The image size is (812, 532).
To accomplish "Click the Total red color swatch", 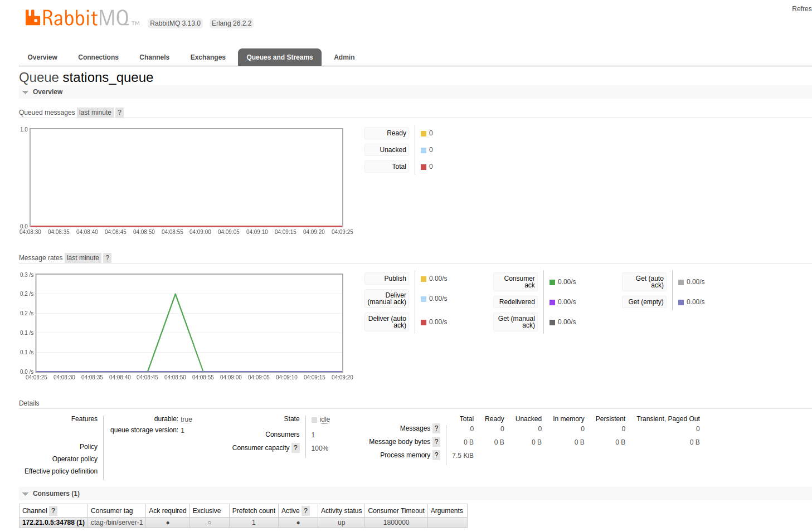I will [x=424, y=167].
